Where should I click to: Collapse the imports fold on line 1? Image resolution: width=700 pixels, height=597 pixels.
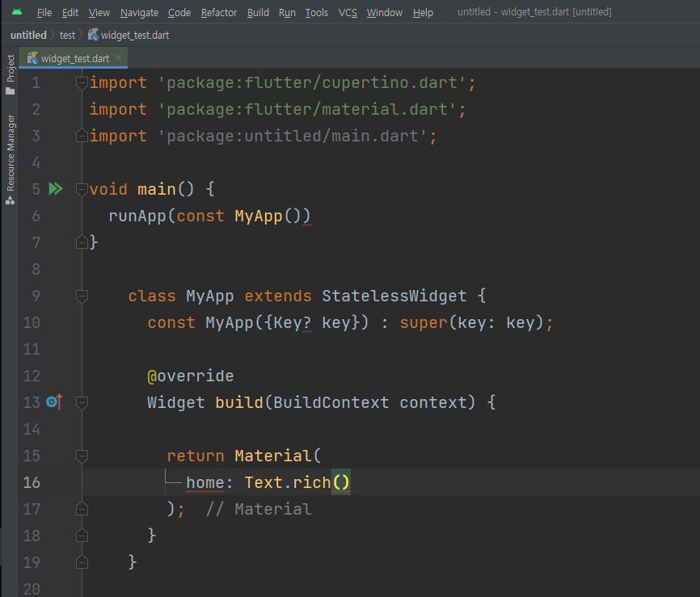[x=82, y=83]
